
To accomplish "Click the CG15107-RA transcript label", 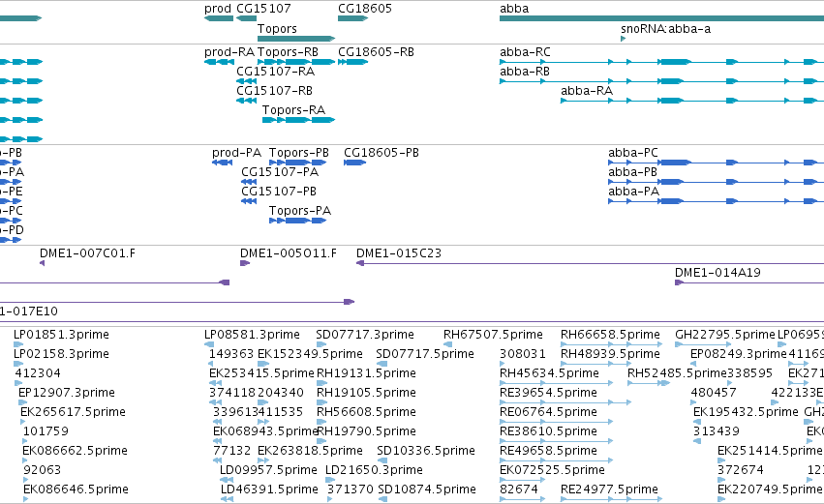I will (275, 72).
